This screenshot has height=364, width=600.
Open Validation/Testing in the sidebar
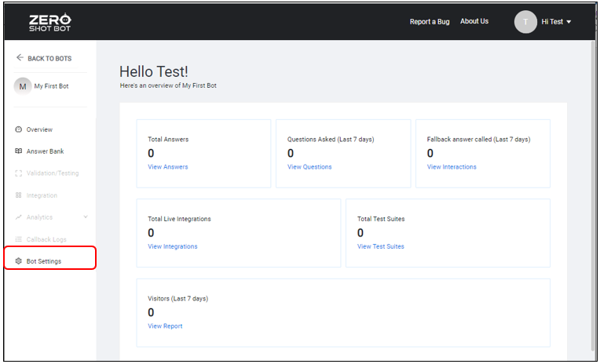[x=53, y=173]
